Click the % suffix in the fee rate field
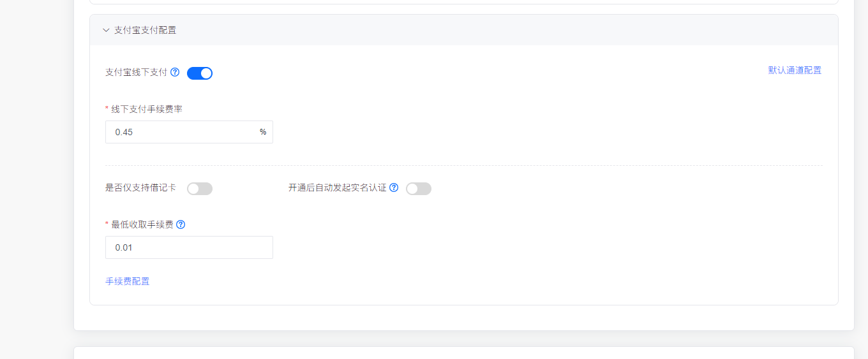This screenshot has height=359, width=868. [263, 132]
